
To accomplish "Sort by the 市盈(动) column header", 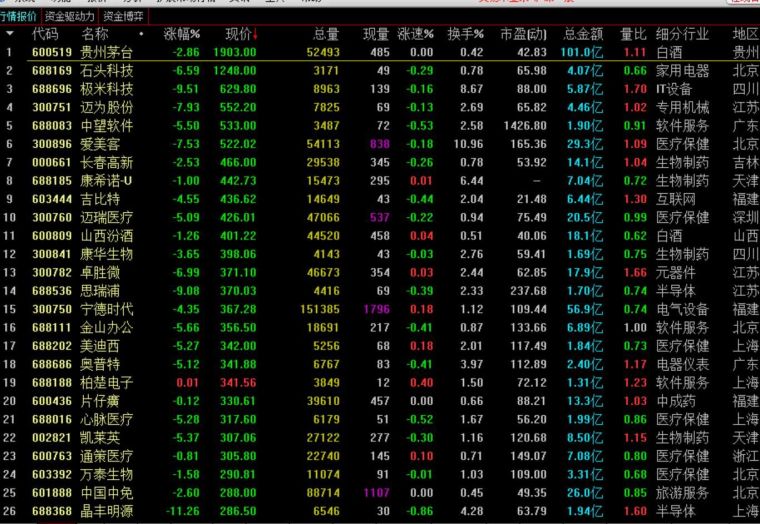I will (x=523, y=34).
